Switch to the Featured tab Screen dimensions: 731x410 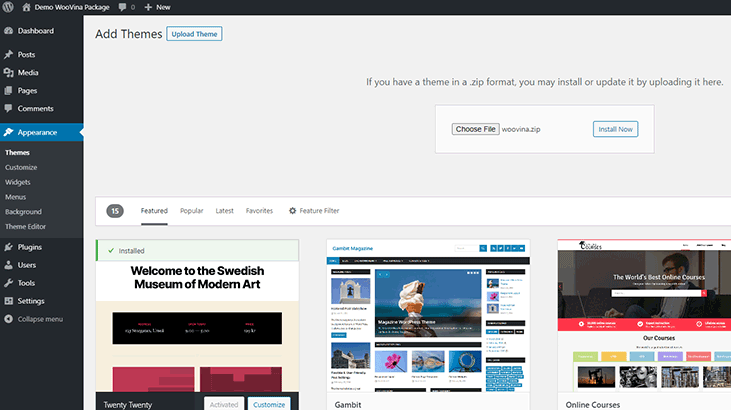click(x=154, y=211)
